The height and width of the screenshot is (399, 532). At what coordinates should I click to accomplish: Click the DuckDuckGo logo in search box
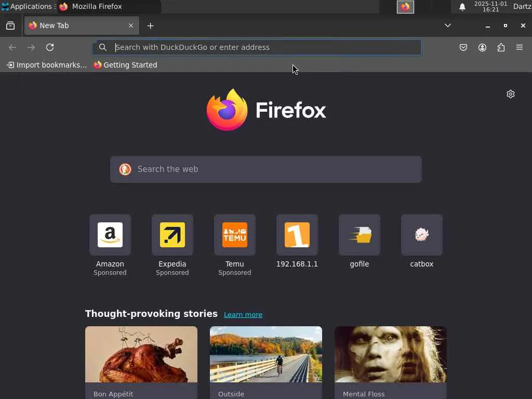tap(125, 169)
